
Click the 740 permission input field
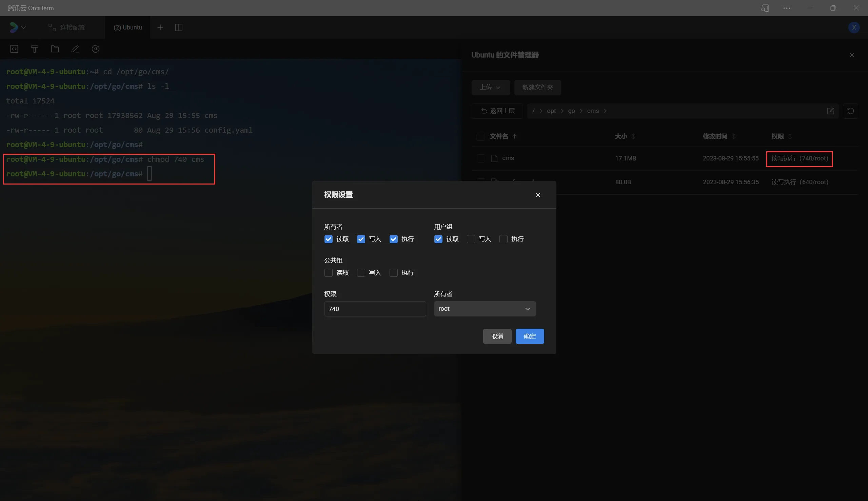point(375,309)
